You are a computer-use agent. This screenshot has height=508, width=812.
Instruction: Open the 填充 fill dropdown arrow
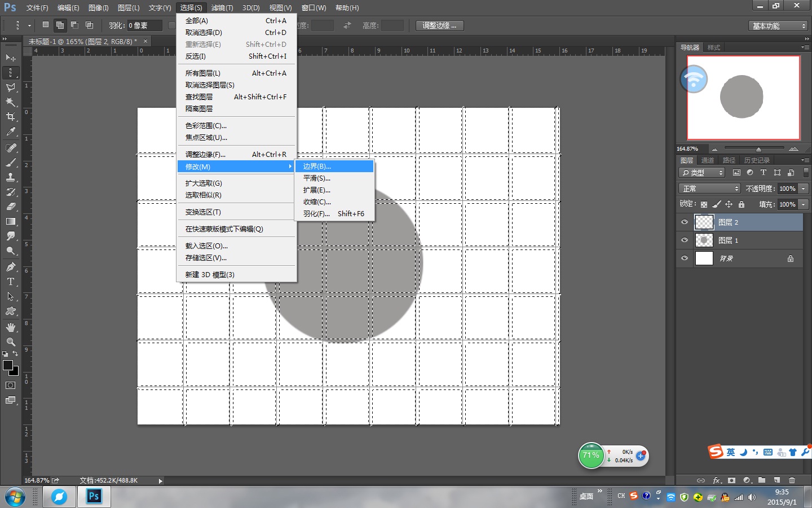[804, 204]
